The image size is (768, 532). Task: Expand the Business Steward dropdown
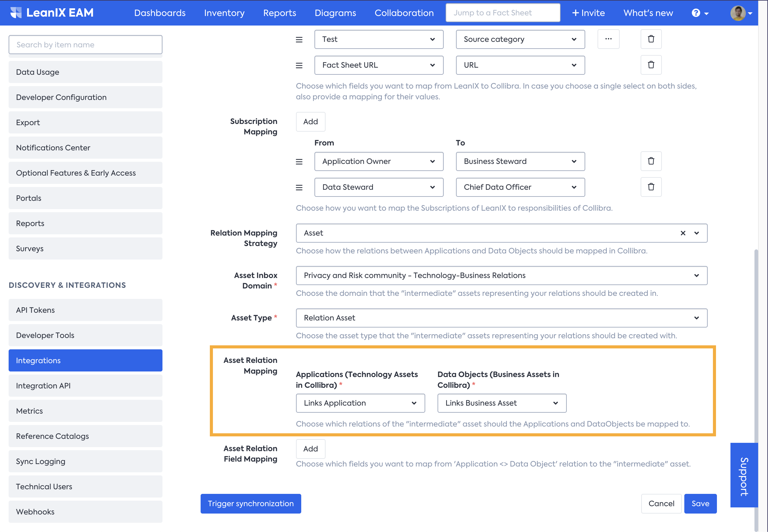coord(520,161)
